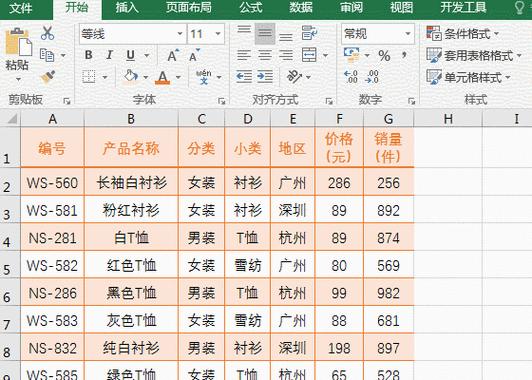Click the Copy icon in clipboard group
This screenshot has width=532, height=380.
tap(47, 55)
